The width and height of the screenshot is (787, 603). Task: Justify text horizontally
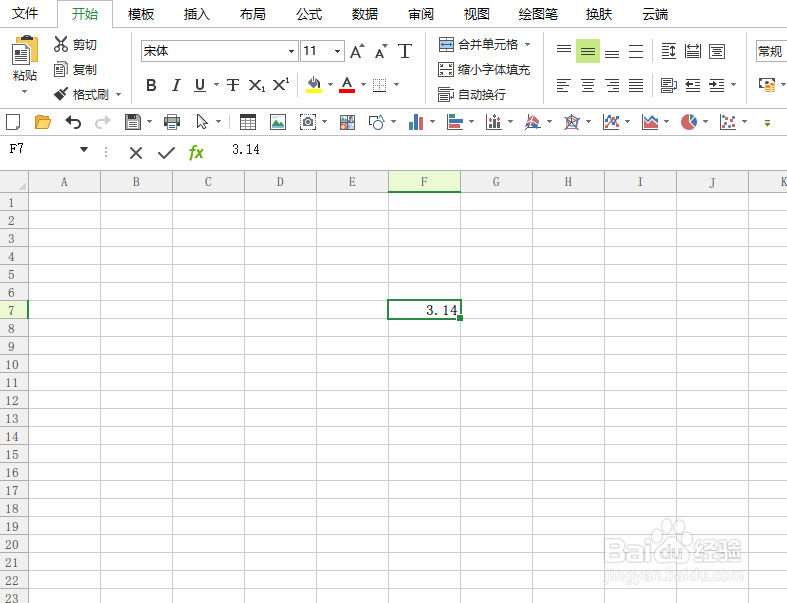pos(636,86)
